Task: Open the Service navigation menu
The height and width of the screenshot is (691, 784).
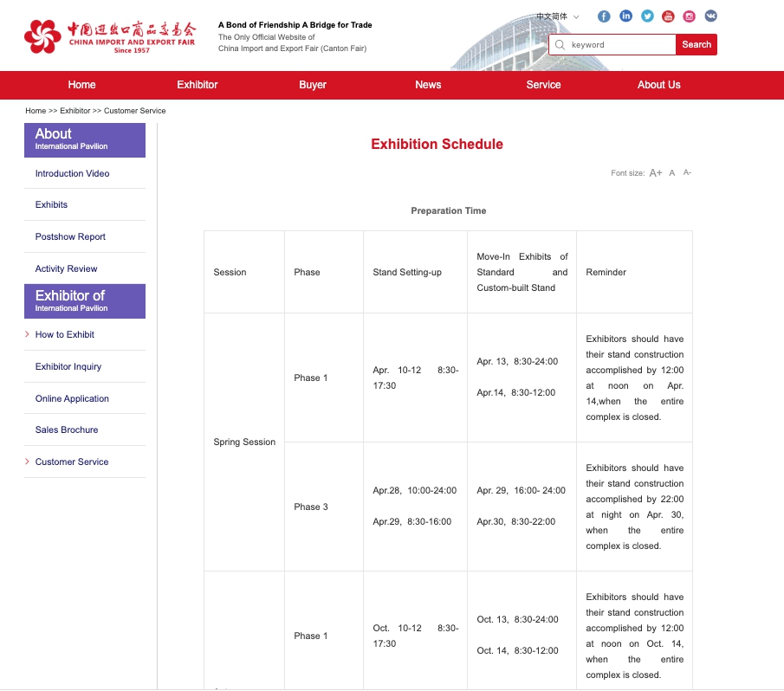Action: (x=543, y=85)
